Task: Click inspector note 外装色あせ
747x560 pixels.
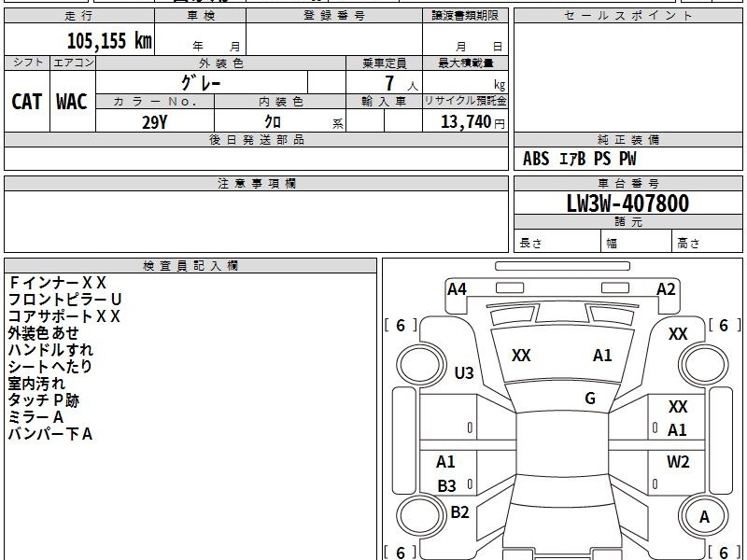Action: [x=43, y=333]
